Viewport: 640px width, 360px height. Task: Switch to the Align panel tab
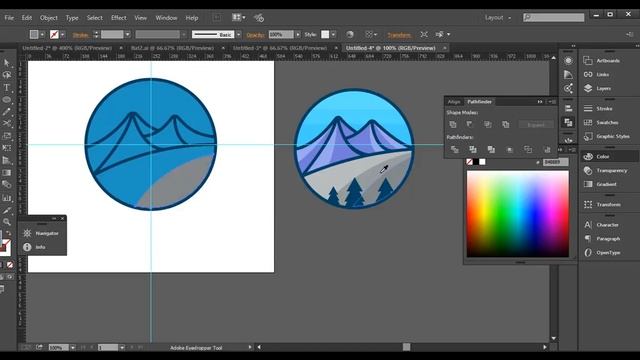[454, 102]
